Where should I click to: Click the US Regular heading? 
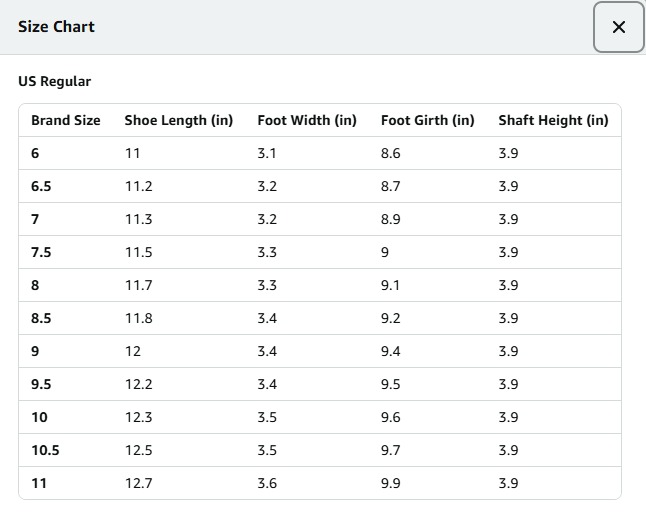pos(54,81)
